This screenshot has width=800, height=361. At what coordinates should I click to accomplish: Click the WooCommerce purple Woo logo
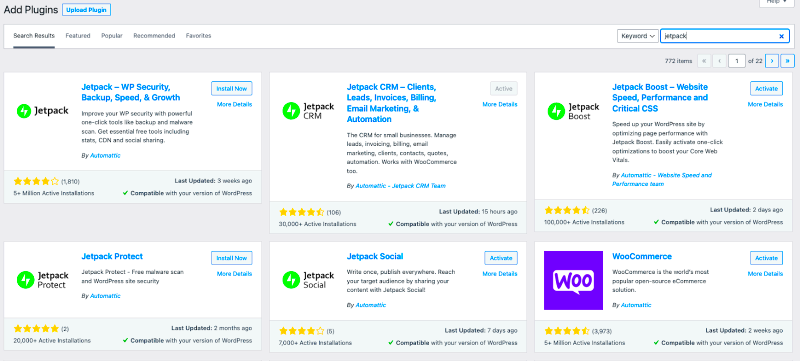[573, 280]
